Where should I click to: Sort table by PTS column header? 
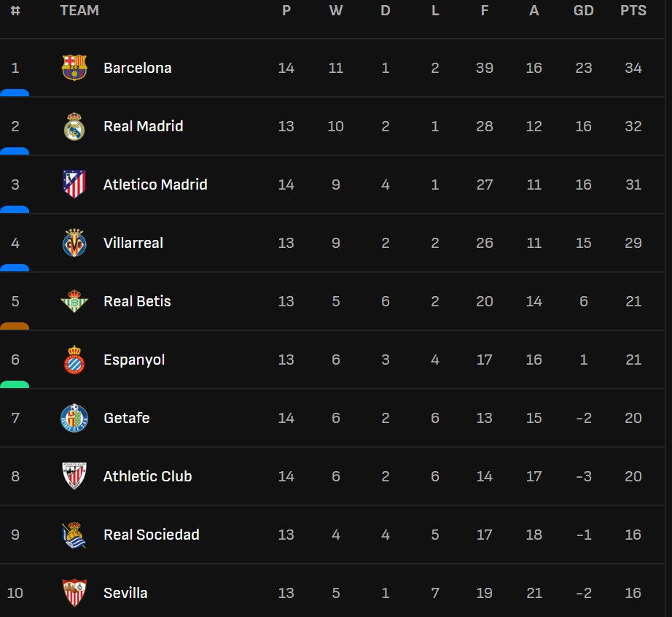(x=633, y=11)
